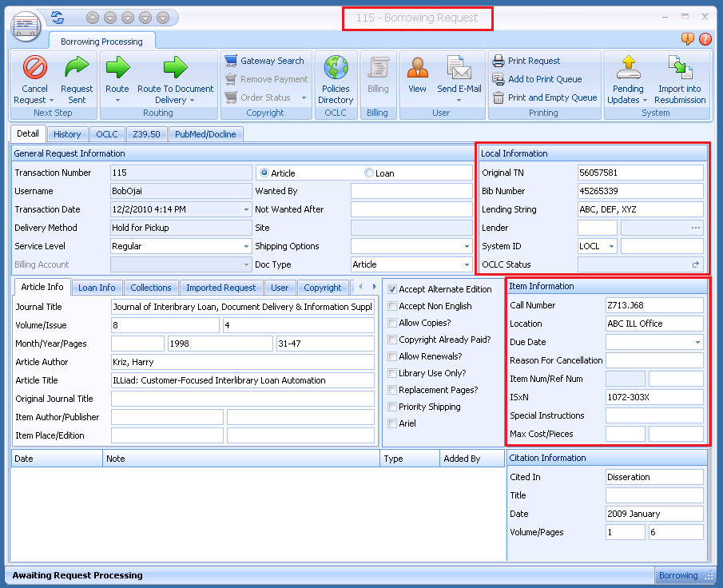The image size is (723, 588).
Task: Enable the Priority Shipping checkbox
Action: (392, 407)
